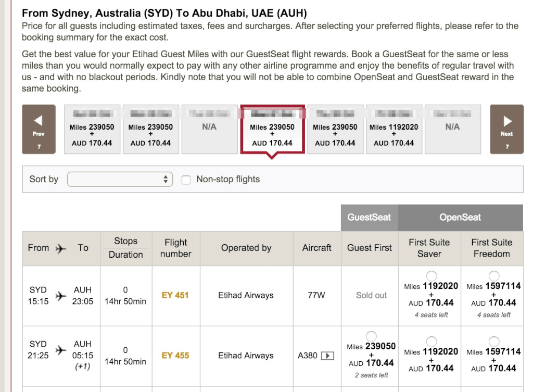Screen dimensions: 533x392
Task: Click OpenSeat header tab
Action: point(460,218)
